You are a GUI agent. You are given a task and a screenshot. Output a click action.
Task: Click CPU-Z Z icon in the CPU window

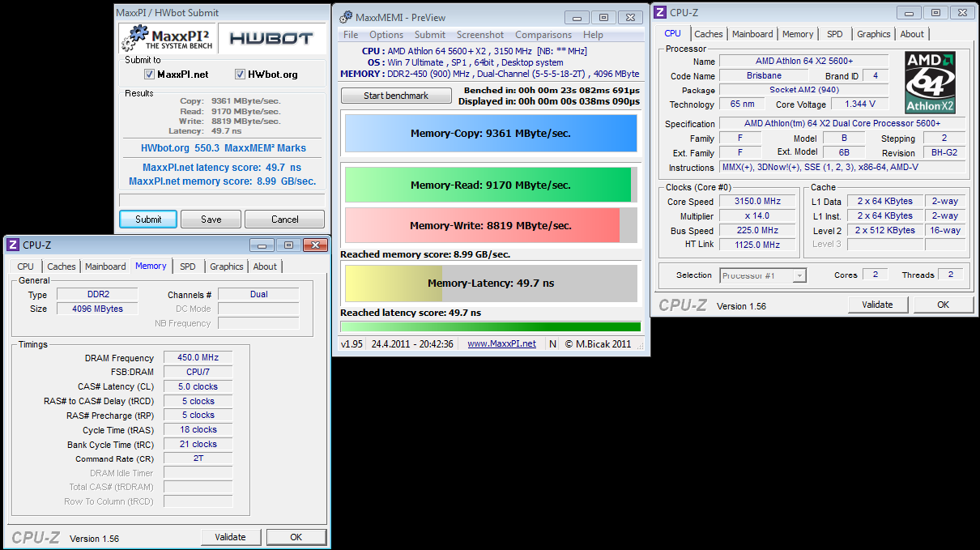660,12
